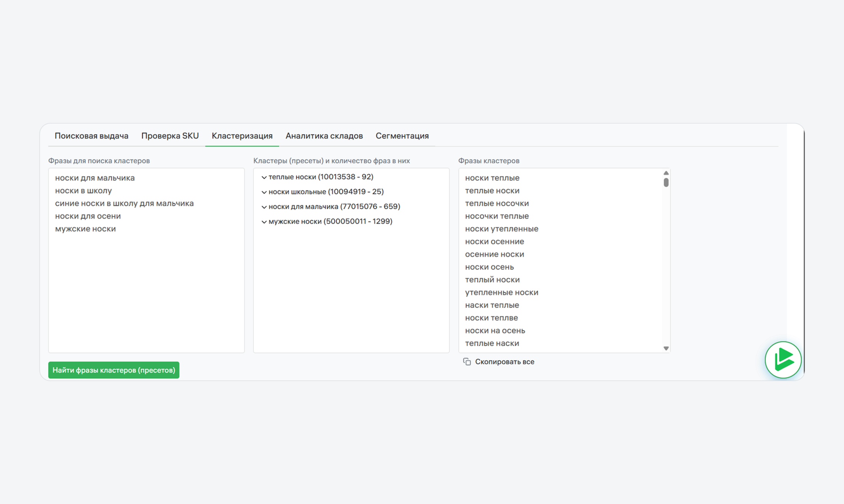Click the down arrow of the phrases scrollbar
The image size is (844, 504).
click(666, 348)
